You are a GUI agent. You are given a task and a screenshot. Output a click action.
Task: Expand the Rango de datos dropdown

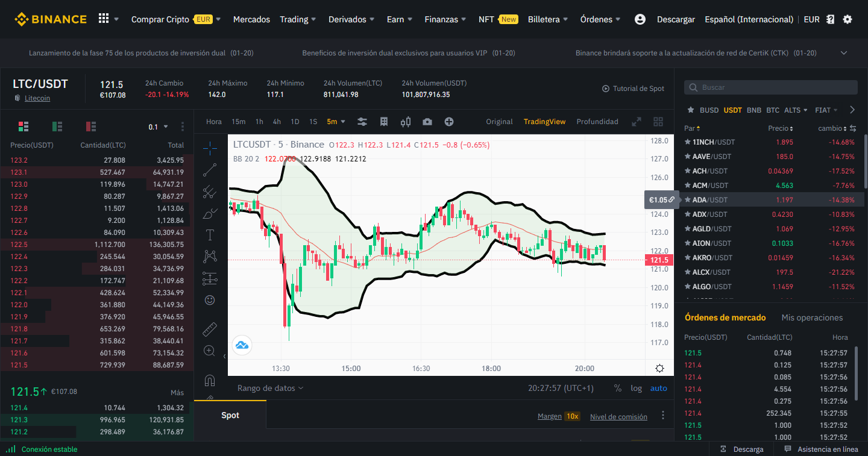coord(271,389)
